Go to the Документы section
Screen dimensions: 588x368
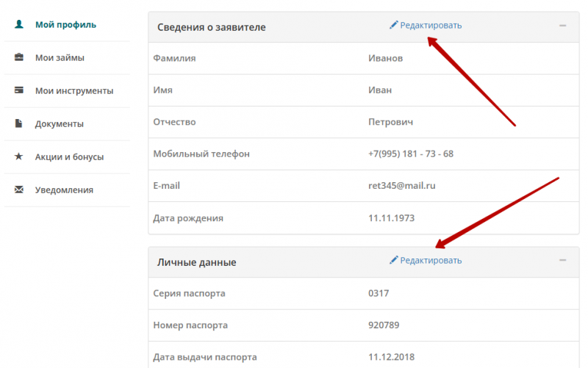pyautogui.click(x=59, y=124)
